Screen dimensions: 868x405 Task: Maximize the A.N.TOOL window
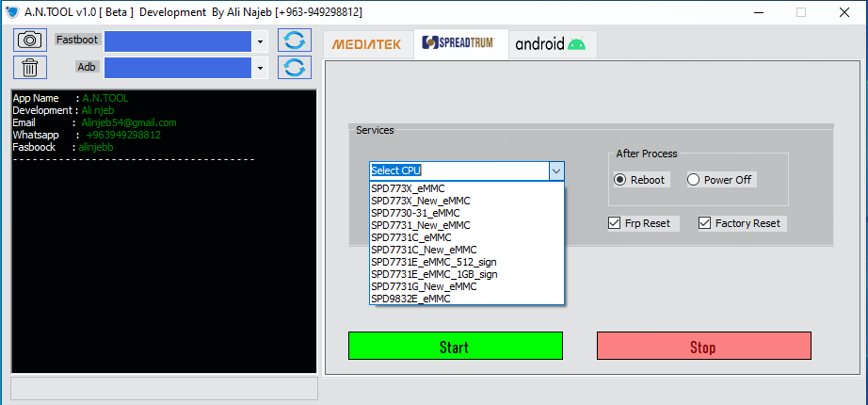(x=801, y=12)
